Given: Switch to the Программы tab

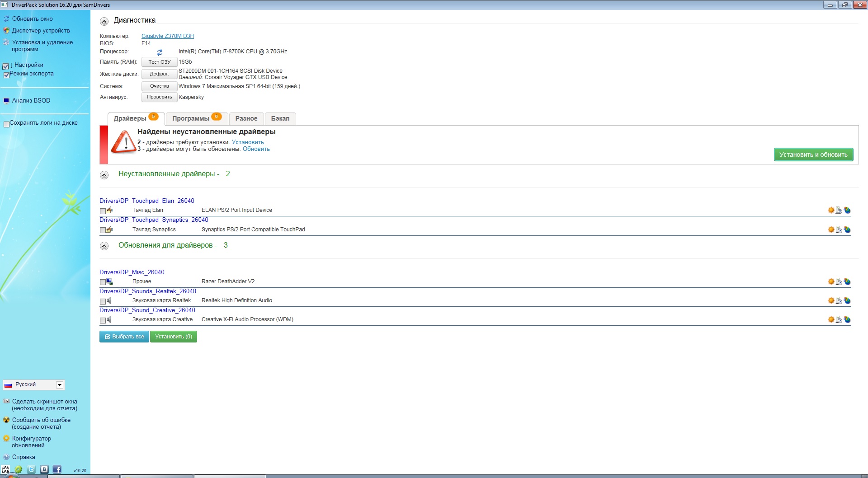Looking at the screenshot, I should 197,118.
